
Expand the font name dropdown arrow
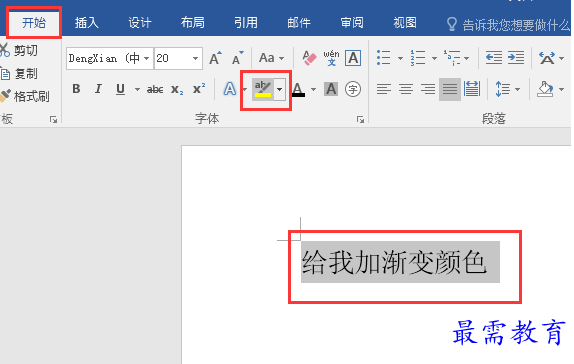pos(147,58)
